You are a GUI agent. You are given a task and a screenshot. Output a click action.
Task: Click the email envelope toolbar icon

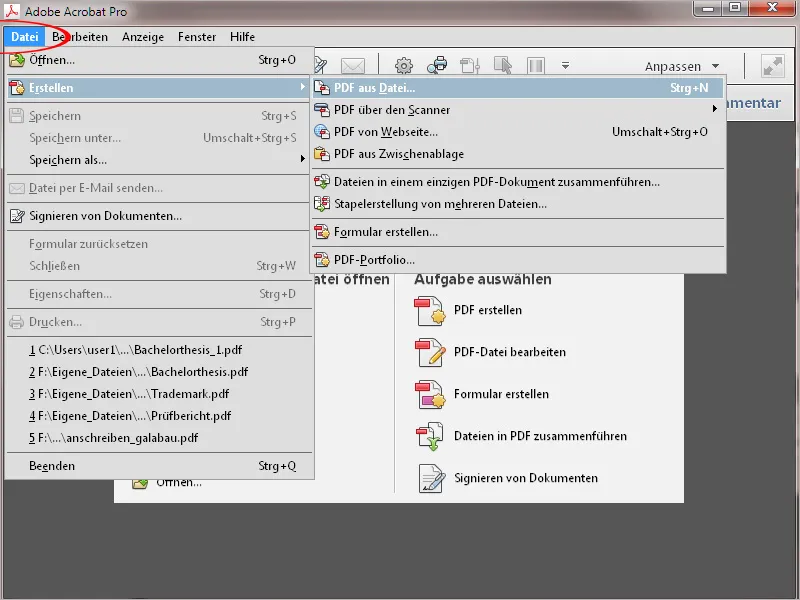pyautogui.click(x=353, y=66)
